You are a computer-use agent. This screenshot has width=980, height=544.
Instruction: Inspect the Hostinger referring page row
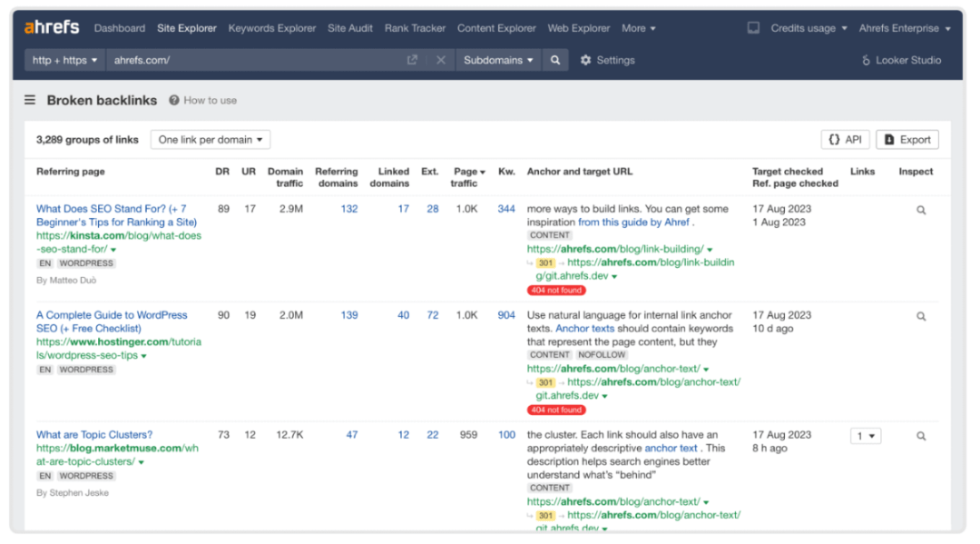coord(920,316)
